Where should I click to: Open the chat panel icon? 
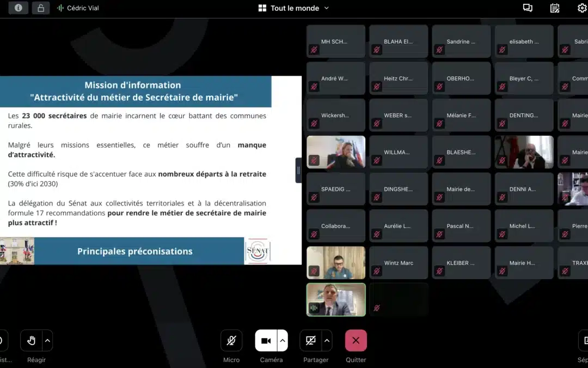[x=528, y=8]
